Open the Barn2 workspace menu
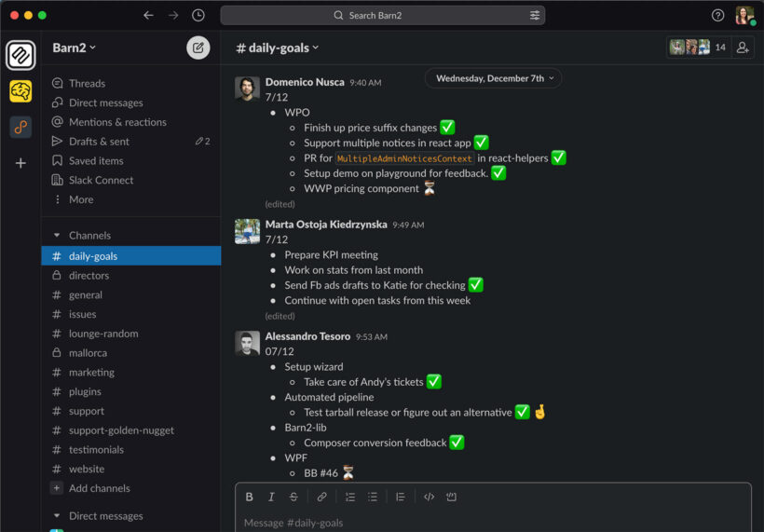Screen dimensions: 764x532 click(74, 48)
